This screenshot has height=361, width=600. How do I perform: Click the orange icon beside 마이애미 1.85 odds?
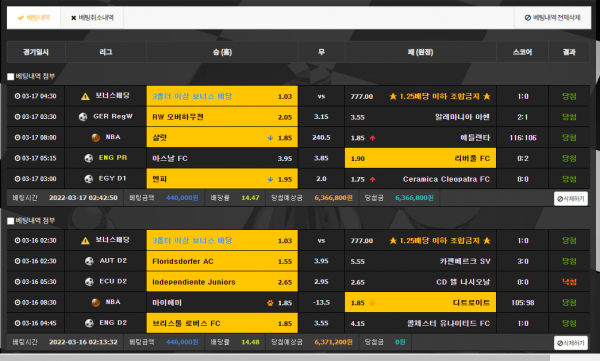[x=270, y=303]
